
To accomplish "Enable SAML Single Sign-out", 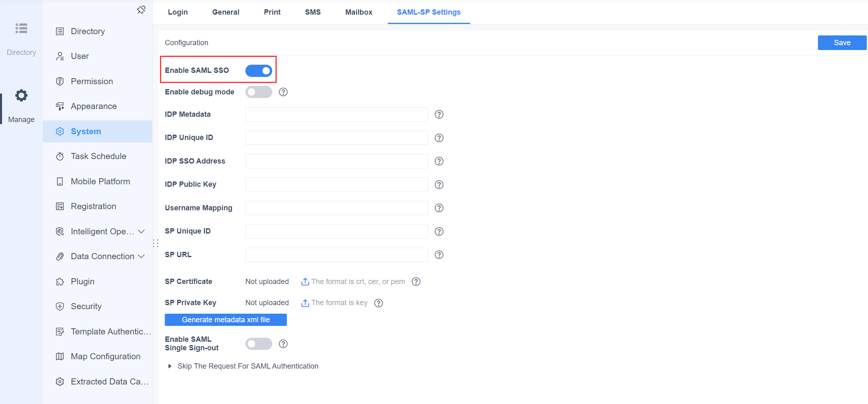I will pyautogui.click(x=258, y=343).
